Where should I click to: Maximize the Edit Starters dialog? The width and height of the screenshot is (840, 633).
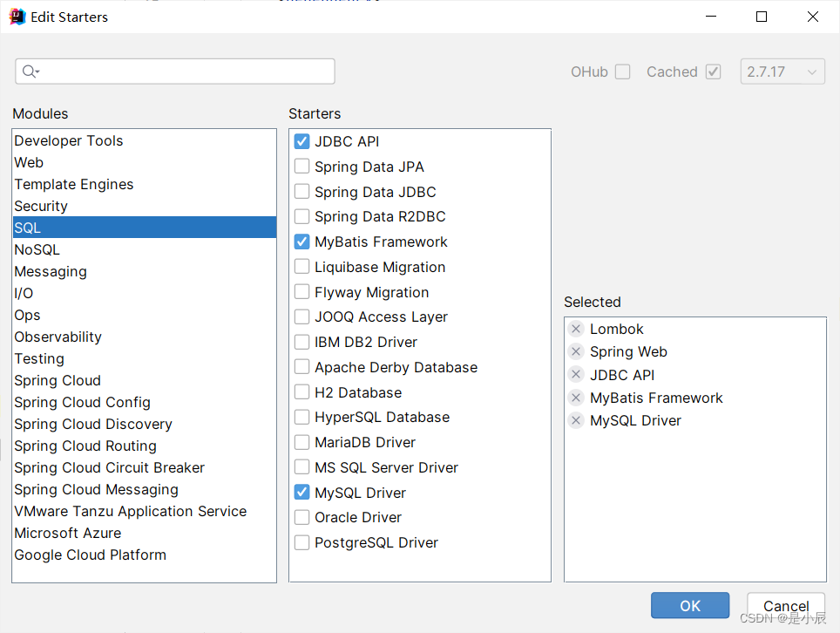tap(762, 17)
